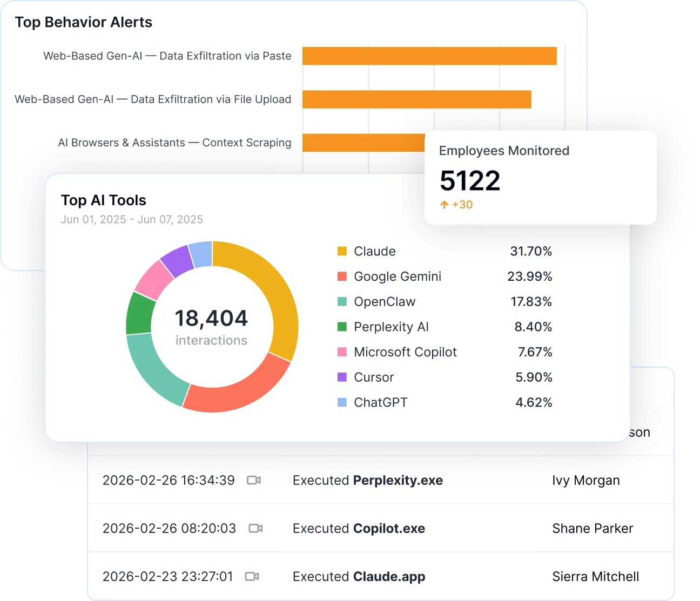Click the 'Cursor' legend label
The image size is (700, 601).
(x=374, y=377)
